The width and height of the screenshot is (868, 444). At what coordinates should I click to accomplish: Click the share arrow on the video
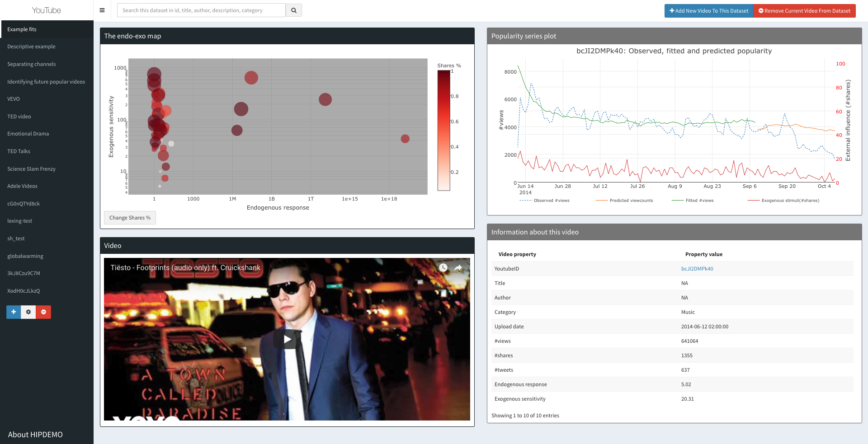pyautogui.click(x=458, y=268)
